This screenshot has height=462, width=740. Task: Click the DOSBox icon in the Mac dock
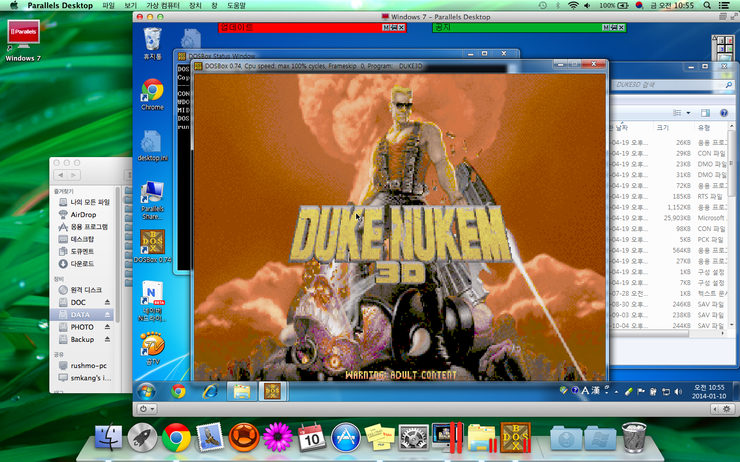[515, 437]
